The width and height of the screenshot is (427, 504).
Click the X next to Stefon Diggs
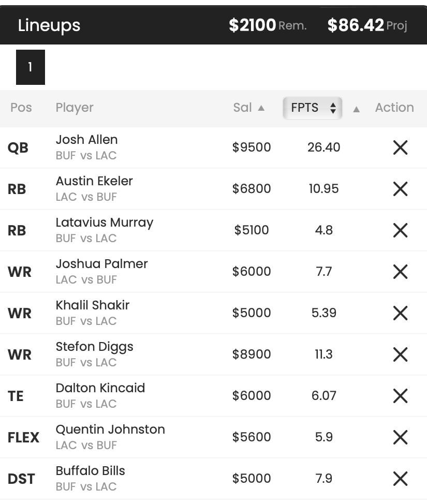pos(400,354)
